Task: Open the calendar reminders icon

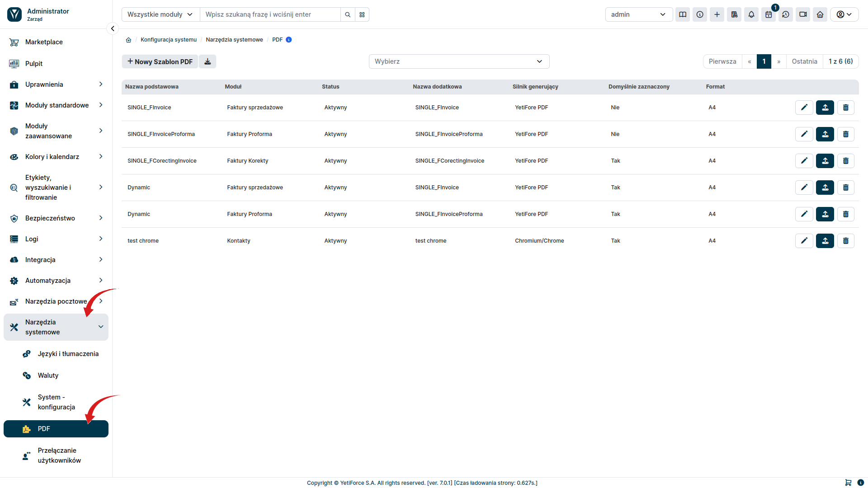Action: click(x=769, y=14)
